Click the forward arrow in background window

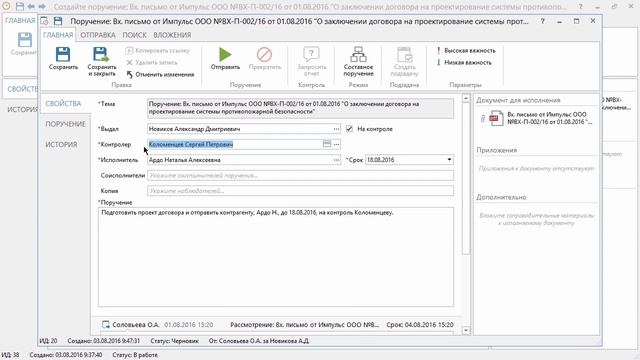pos(42,7)
